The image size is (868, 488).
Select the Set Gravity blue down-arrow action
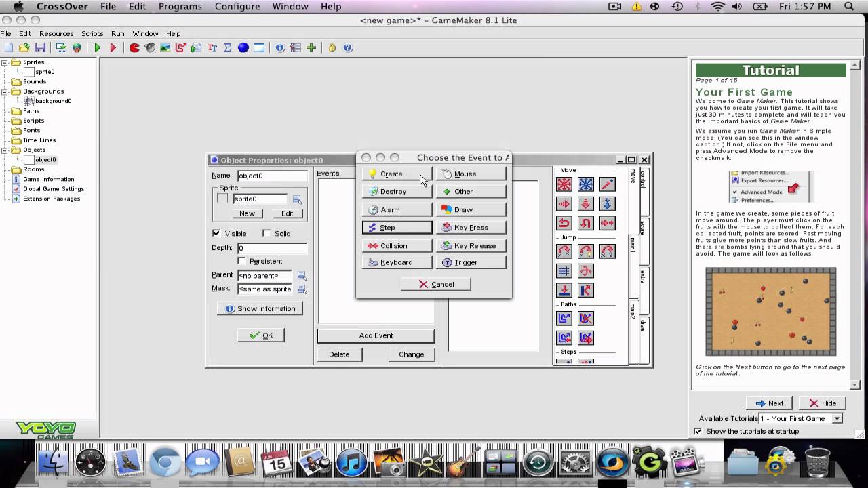pos(608,203)
